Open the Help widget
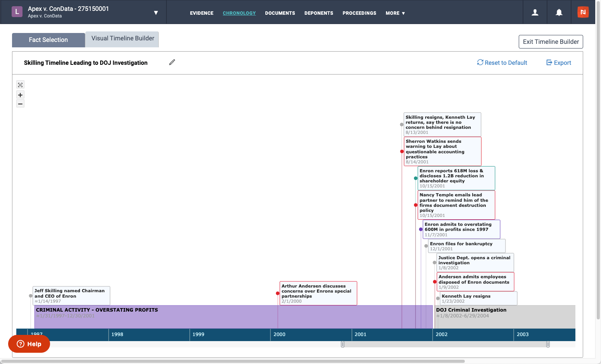 point(29,344)
